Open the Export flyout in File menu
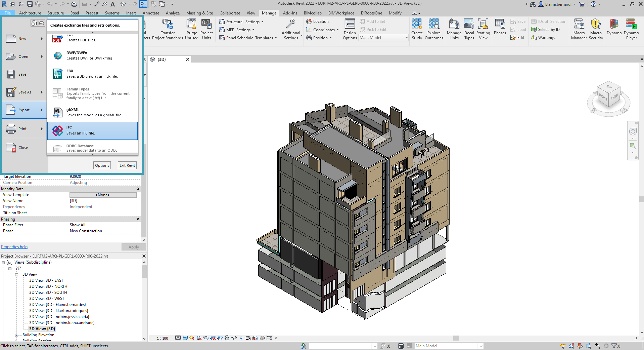 pyautogui.click(x=24, y=110)
